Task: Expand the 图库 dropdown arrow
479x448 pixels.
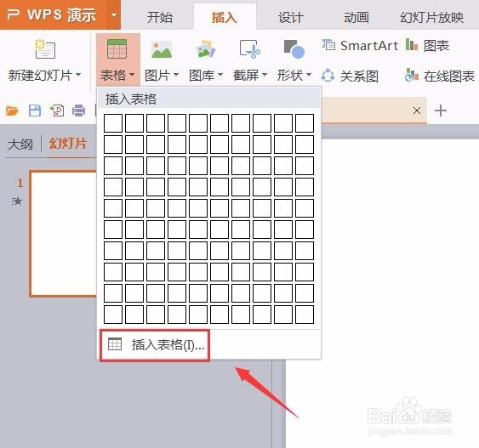Action: 220,75
